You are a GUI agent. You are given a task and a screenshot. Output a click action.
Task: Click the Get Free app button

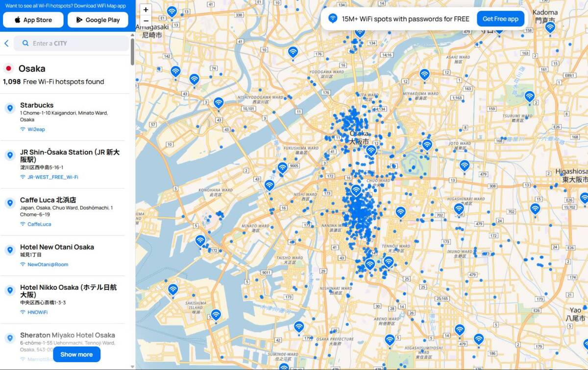coord(500,19)
